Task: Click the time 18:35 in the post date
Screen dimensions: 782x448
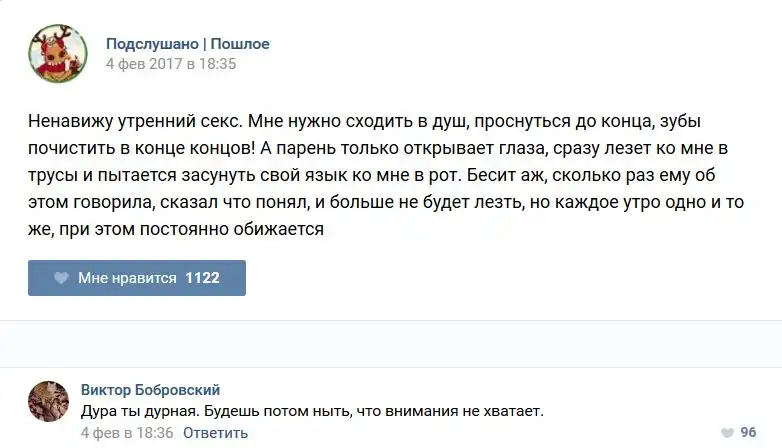Action: 217,64
